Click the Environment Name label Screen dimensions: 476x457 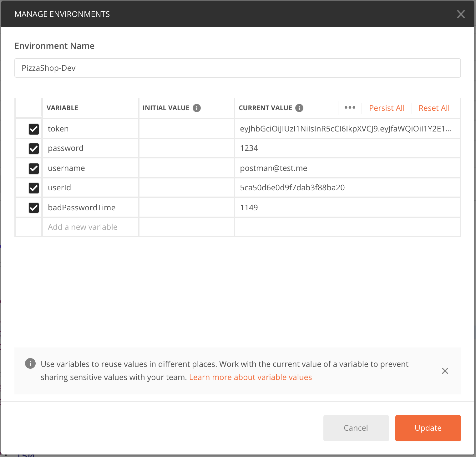click(x=54, y=46)
